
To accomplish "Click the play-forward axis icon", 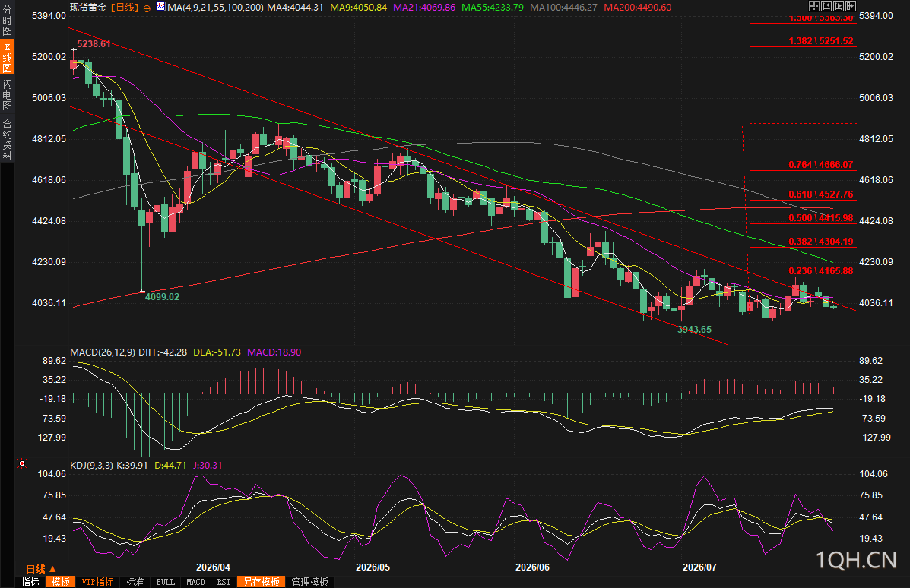I will (x=839, y=6).
